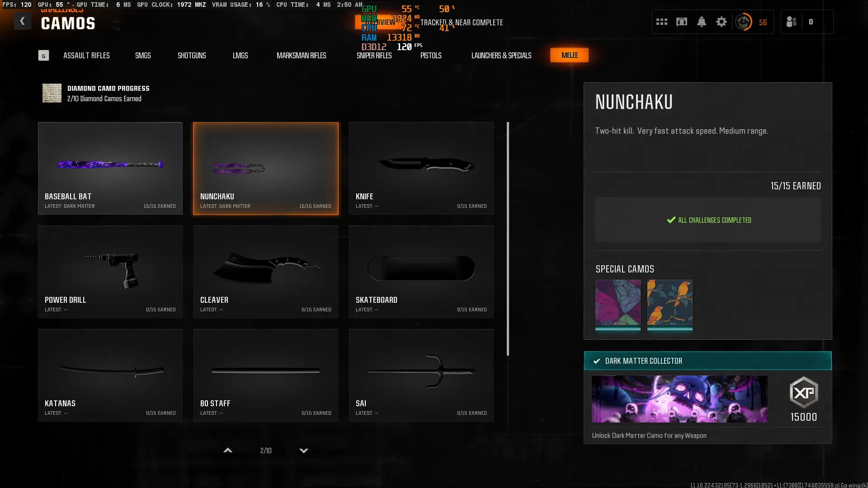
Task: Click the headquarters icon beside the bell
Action: pyautogui.click(x=682, y=22)
